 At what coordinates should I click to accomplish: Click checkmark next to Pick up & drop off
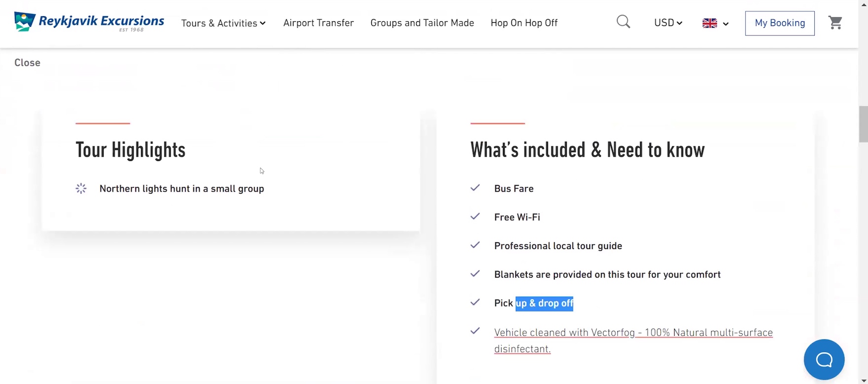tap(475, 303)
